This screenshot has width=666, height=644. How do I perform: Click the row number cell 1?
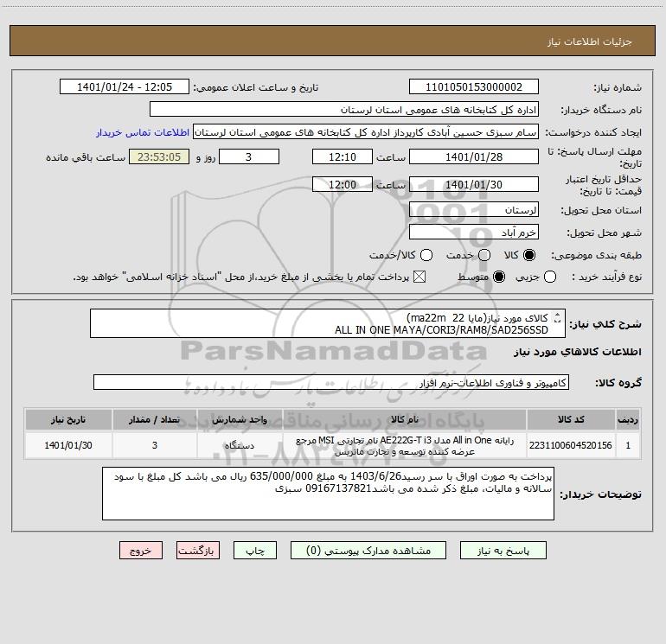(628, 445)
